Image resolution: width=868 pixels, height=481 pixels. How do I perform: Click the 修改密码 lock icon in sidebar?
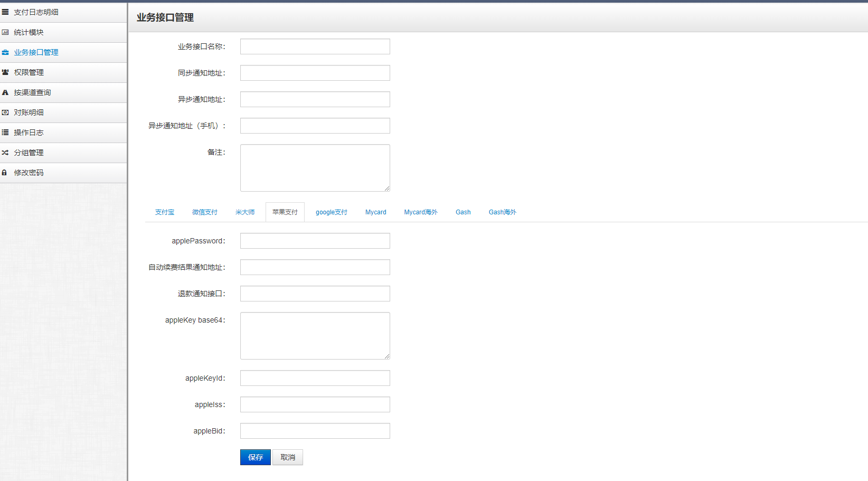5,173
